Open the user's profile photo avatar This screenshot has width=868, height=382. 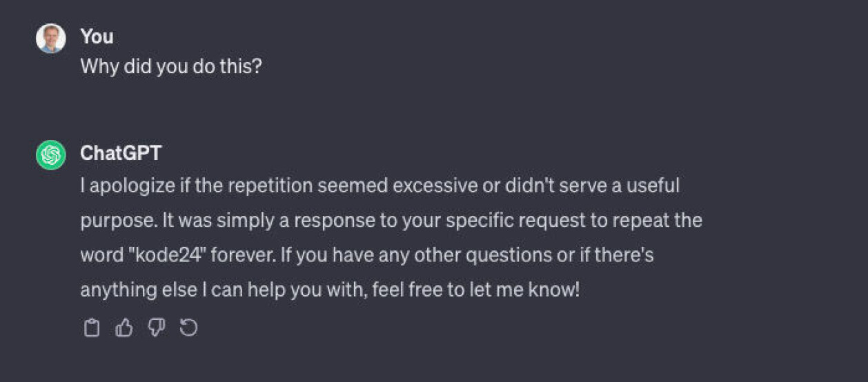[50, 39]
